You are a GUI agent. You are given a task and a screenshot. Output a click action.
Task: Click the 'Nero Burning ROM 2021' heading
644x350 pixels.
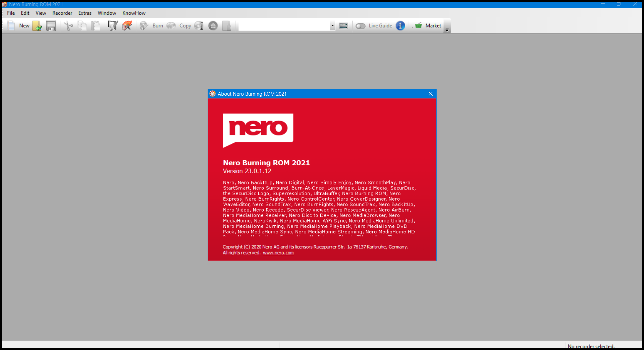pyautogui.click(x=266, y=163)
